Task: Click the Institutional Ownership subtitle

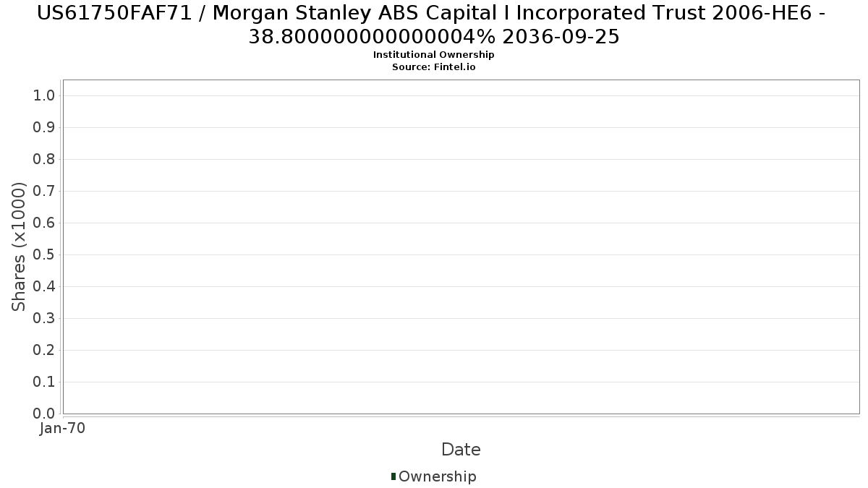Action: (x=434, y=55)
